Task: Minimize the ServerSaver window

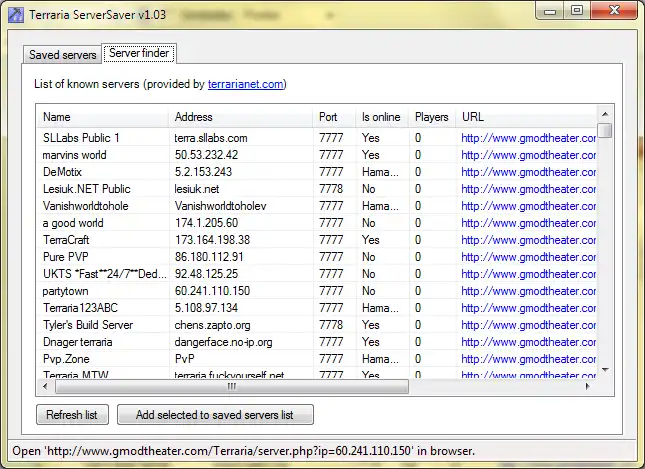Action: coord(550,10)
